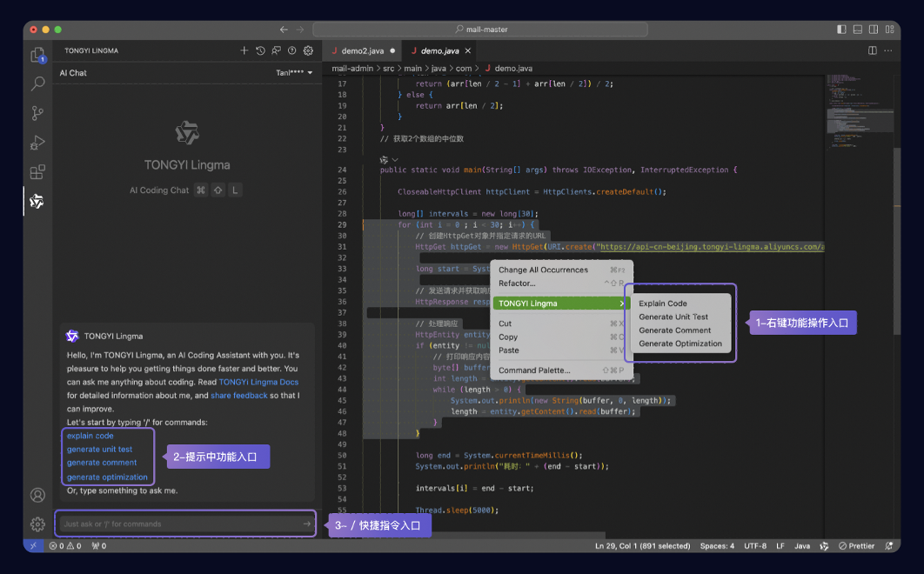Open the Extensions view icon

[37, 172]
